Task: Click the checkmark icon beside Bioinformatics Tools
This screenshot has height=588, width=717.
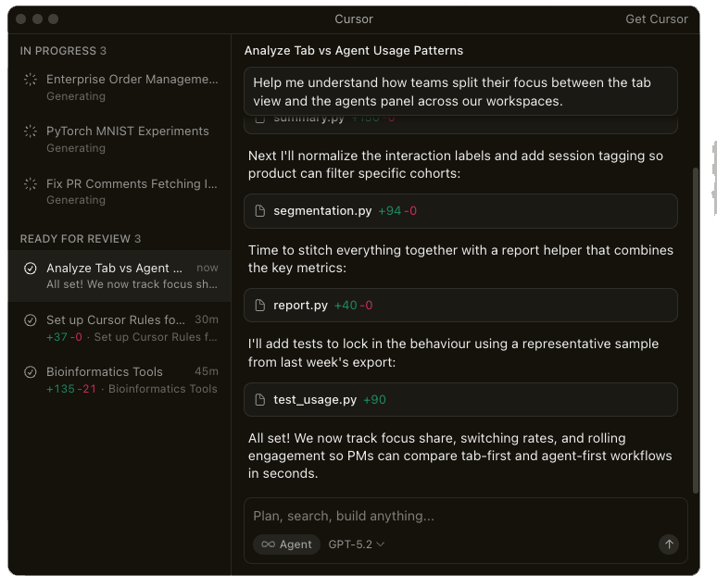Action: (31, 372)
